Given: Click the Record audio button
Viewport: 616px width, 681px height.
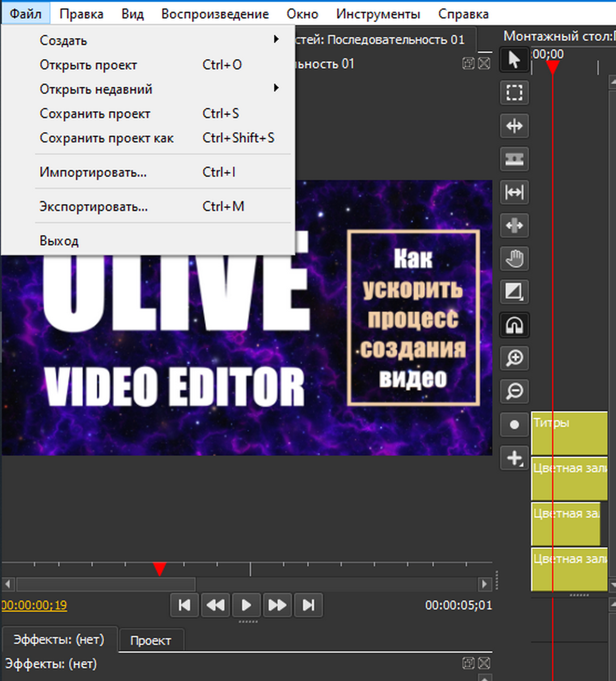Looking at the screenshot, I should (514, 424).
